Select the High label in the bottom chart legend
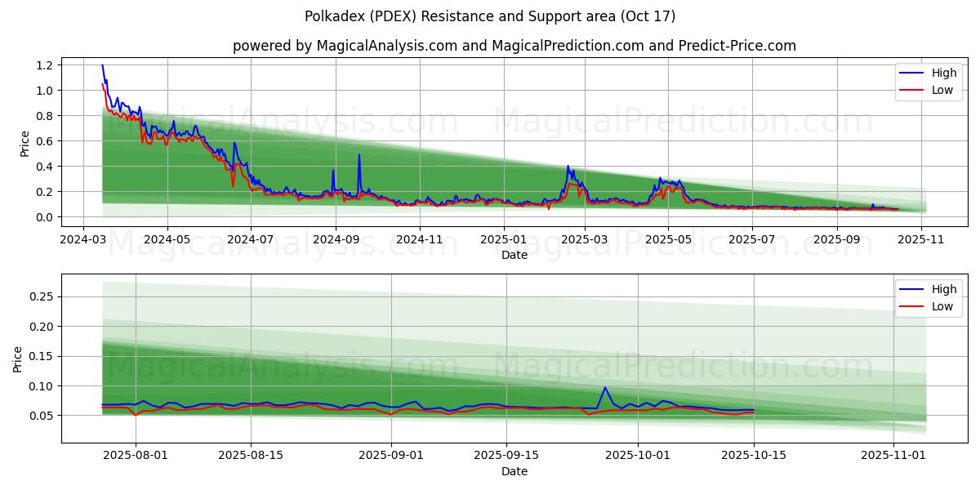This screenshot has height=490, width=980. 944,289
